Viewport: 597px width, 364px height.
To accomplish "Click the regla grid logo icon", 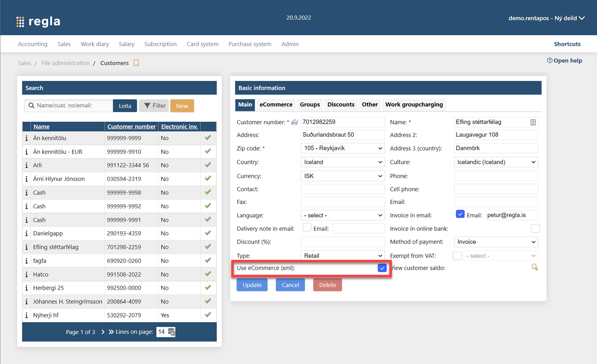I will (20, 22).
